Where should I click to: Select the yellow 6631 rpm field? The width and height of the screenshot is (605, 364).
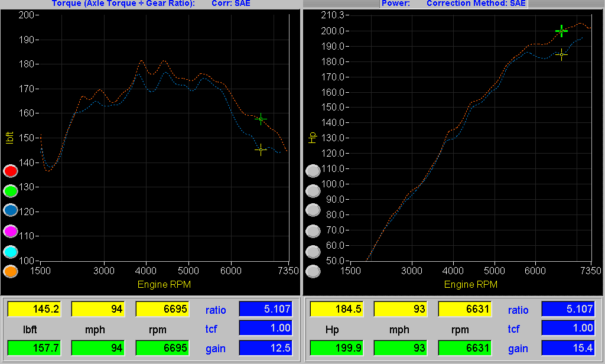pos(465,309)
